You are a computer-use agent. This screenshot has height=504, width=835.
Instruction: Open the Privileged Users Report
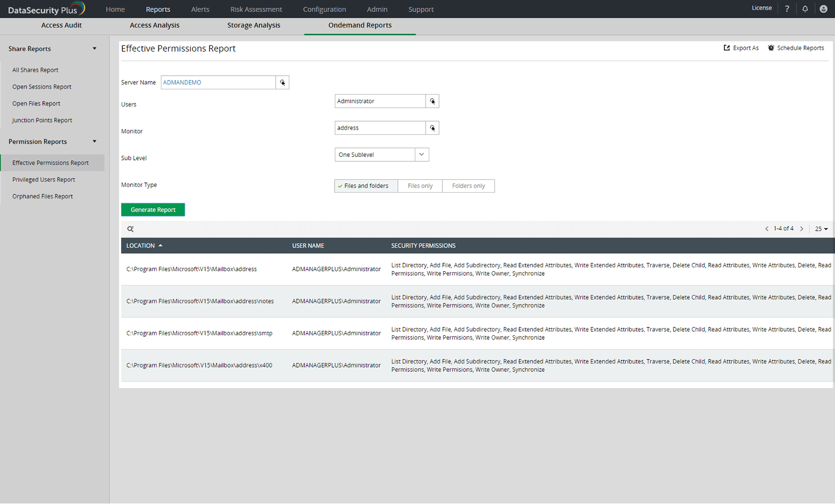[44, 180]
